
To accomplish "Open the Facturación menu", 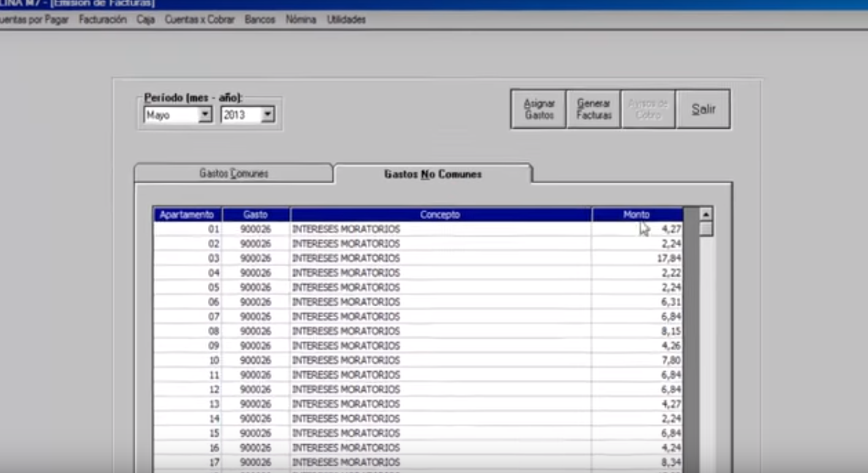I will click(102, 20).
